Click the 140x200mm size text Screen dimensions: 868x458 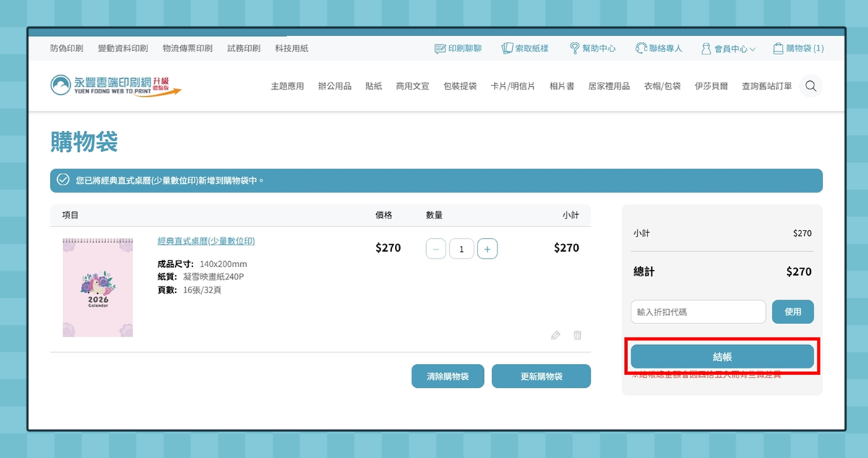point(224,264)
